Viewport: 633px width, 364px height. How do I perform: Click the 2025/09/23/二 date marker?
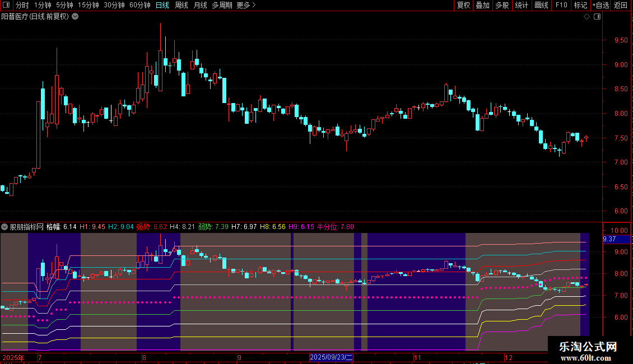click(x=332, y=357)
